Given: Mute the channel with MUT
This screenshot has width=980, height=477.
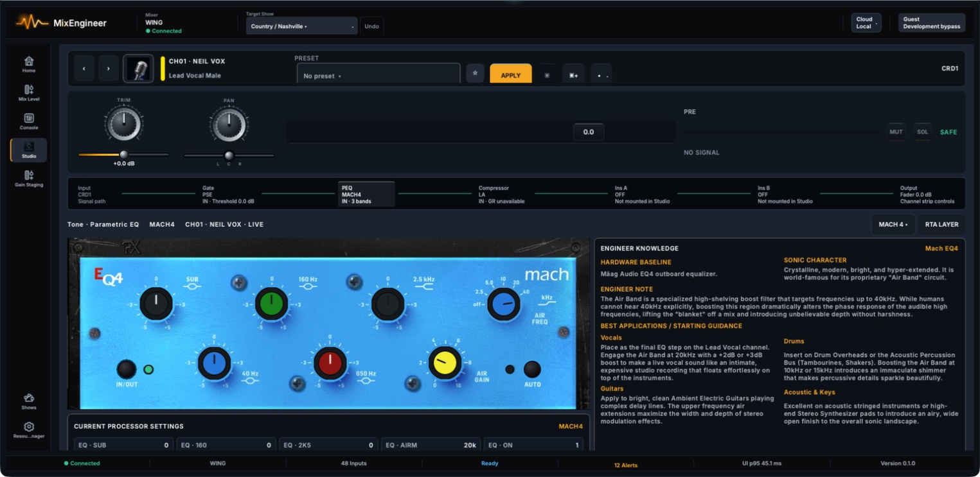Looking at the screenshot, I should point(896,132).
